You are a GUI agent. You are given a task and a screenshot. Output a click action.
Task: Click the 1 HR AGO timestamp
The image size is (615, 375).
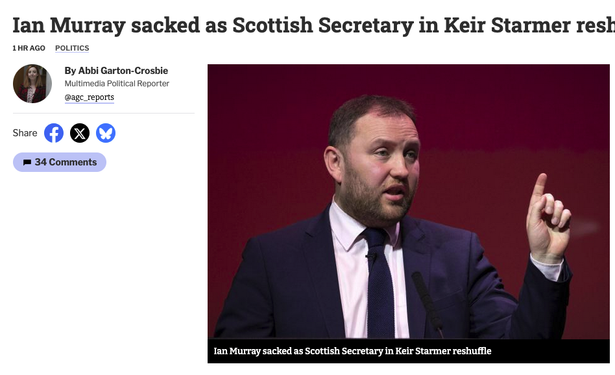29,48
